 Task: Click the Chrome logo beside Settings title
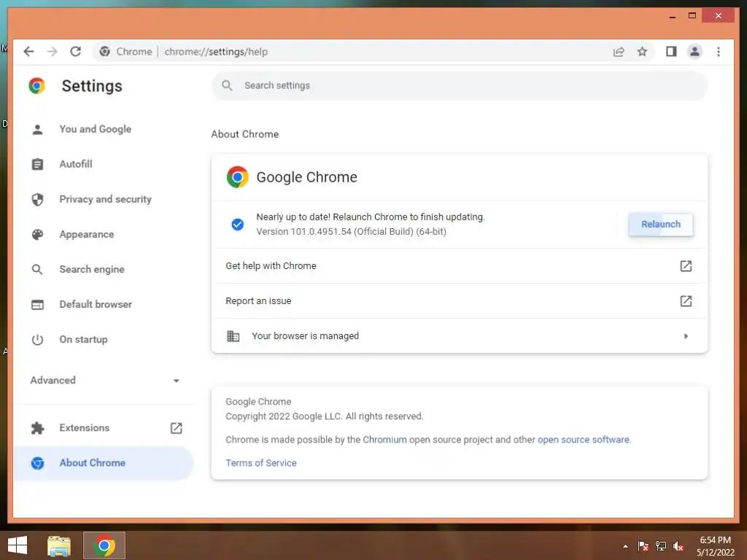(x=36, y=86)
